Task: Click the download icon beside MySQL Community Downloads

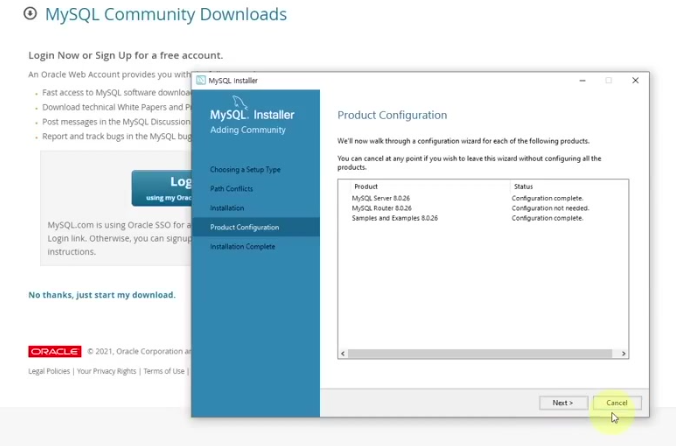Action: [30, 13]
